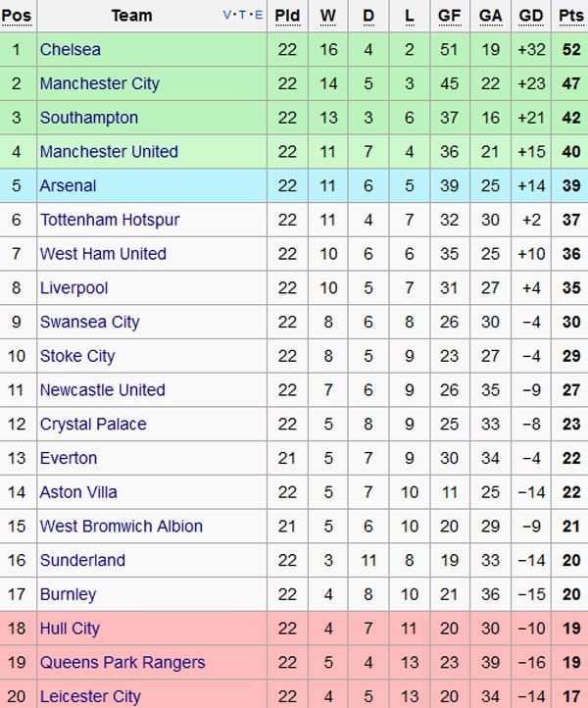Select Stoke City in the standings
Viewport: 588px width, 708px height.
77,356
